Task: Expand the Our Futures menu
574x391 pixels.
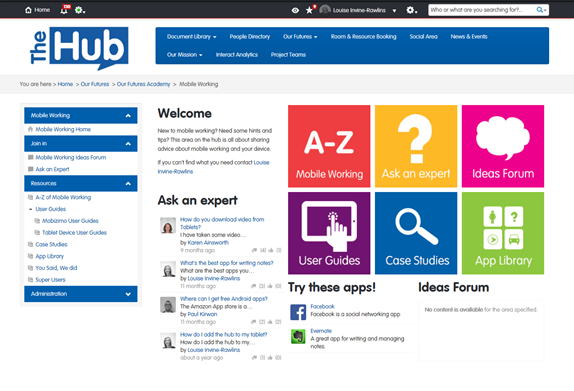Action: pyautogui.click(x=300, y=37)
